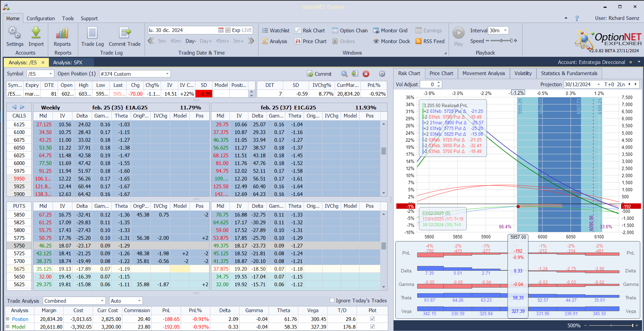644x331 pixels.
Task: Adjust the 500% zoom slider
Action: point(611,326)
